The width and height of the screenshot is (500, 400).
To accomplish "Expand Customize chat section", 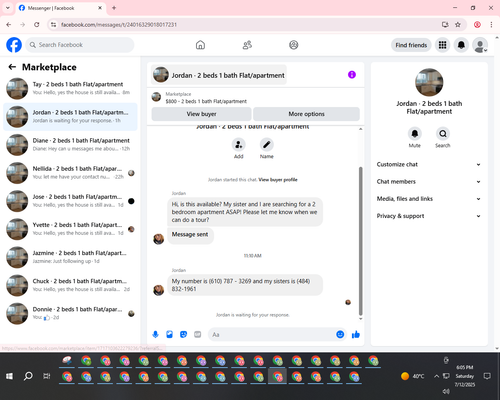I will 429,164.
